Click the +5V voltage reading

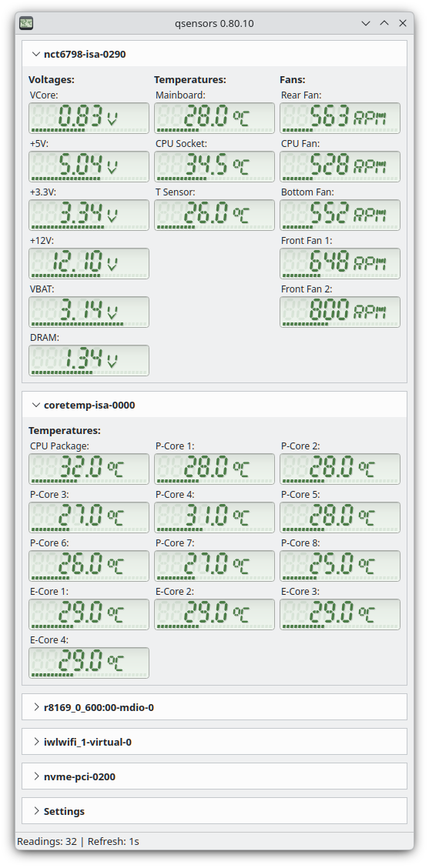point(89,166)
